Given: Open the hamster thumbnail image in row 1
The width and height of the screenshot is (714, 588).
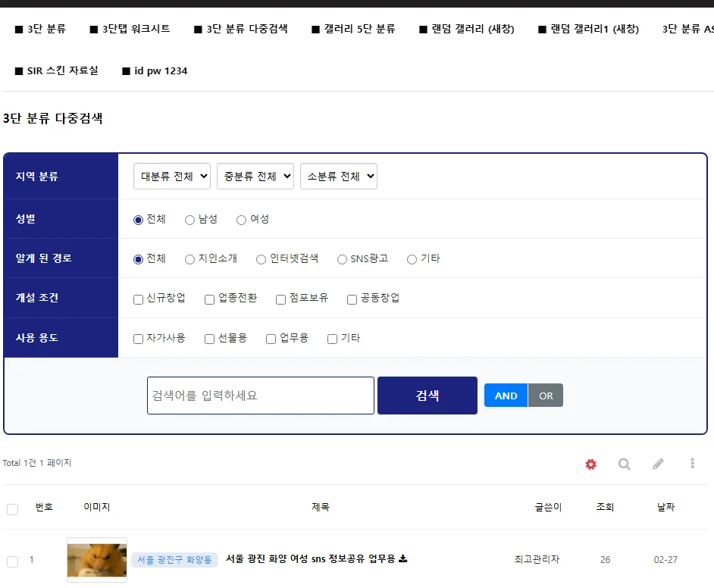Looking at the screenshot, I should 97,560.
